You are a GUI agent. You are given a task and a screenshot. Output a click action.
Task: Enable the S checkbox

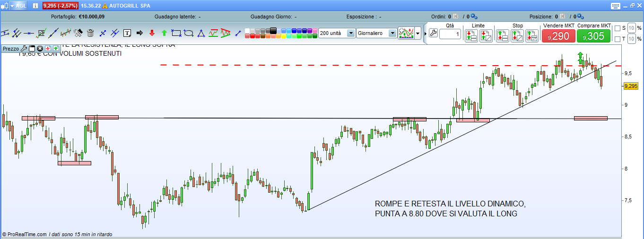(617, 28)
